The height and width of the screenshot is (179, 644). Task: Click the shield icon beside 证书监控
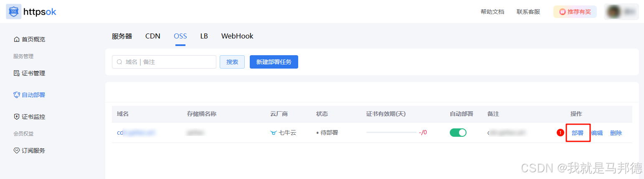(17, 117)
